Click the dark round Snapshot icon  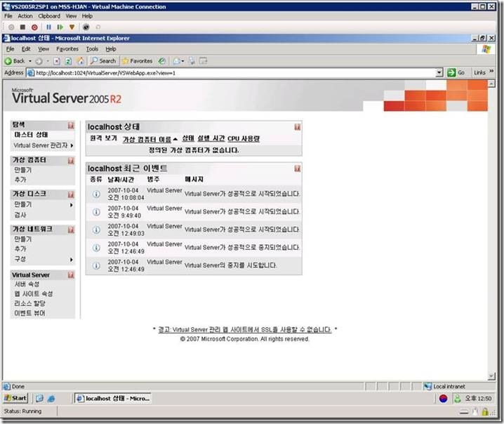(x=86, y=27)
